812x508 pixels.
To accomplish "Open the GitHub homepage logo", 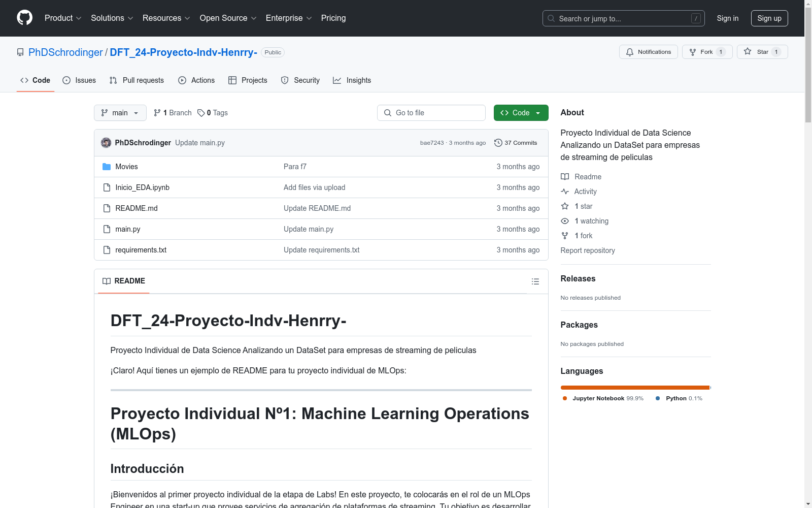I will 24,18.
